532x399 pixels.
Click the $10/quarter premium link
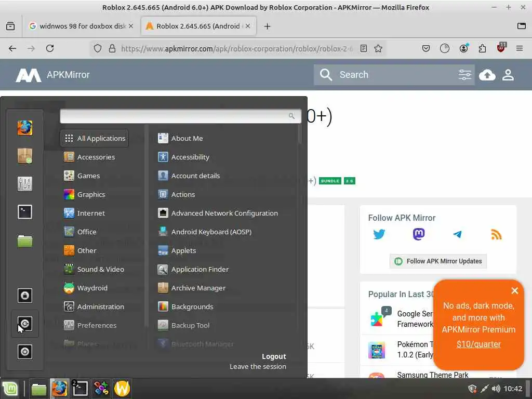[478, 344]
